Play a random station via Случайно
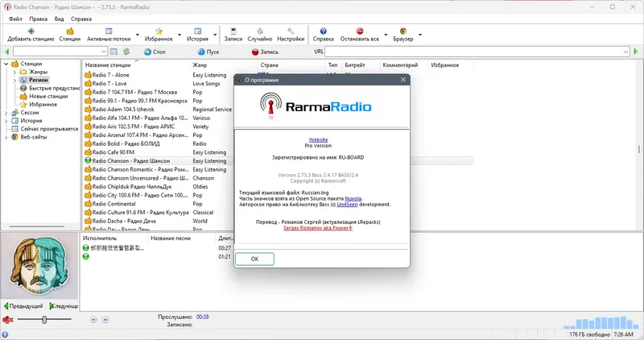 click(x=259, y=35)
